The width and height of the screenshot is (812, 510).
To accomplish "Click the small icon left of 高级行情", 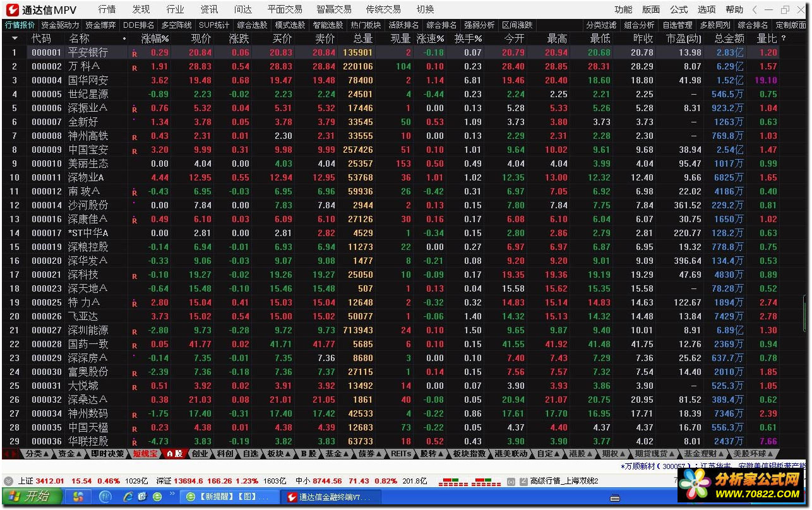I will [523, 481].
